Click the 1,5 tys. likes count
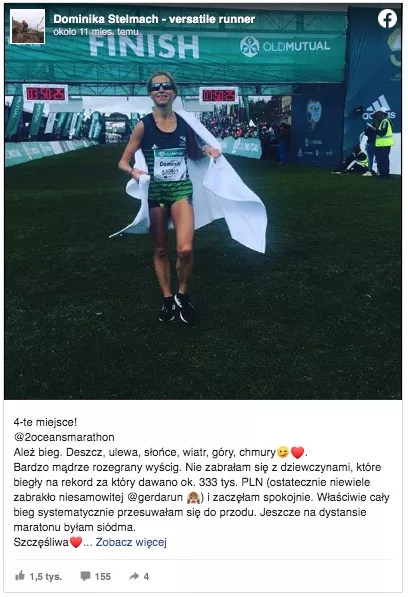The image size is (408, 597). (46, 576)
